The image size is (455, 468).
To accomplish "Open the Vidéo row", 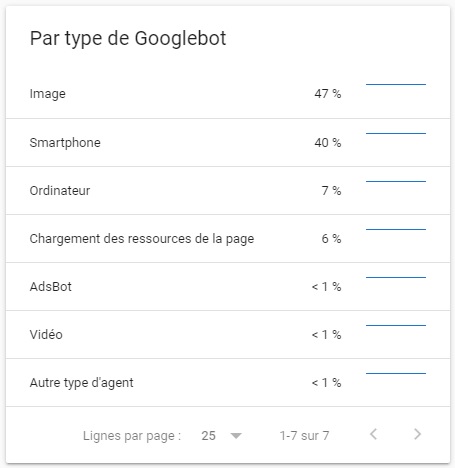I will (x=228, y=334).
